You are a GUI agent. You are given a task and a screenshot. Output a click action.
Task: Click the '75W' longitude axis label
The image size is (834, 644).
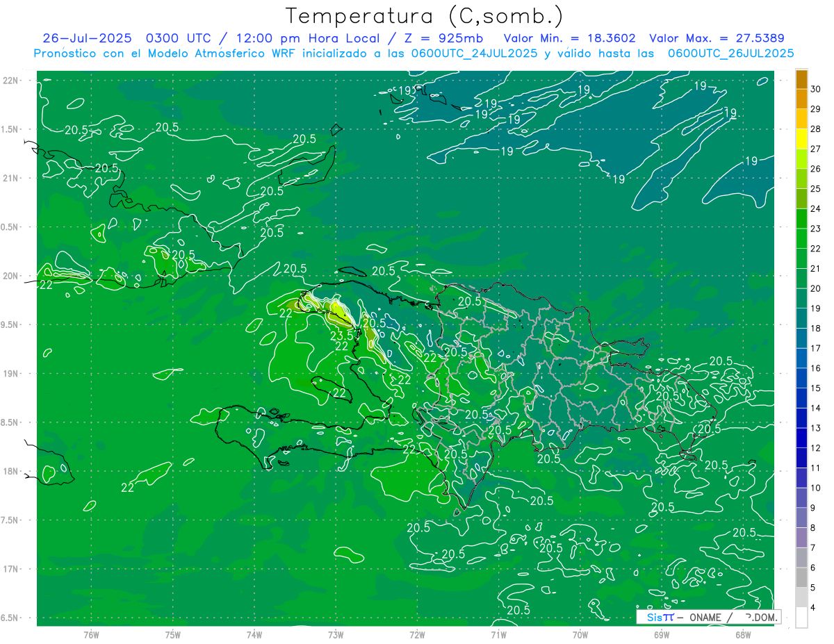173,634
